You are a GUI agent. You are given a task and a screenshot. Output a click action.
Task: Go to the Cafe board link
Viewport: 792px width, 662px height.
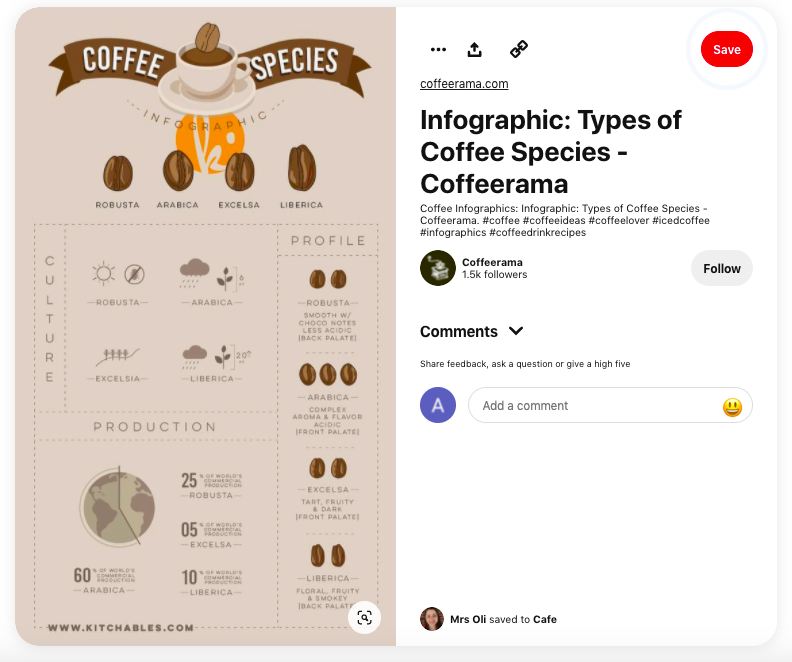point(545,620)
